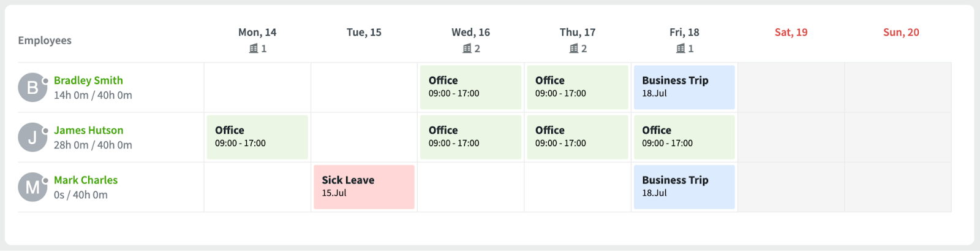Image resolution: width=980 pixels, height=251 pixels.
Task: Open Bradley Smith's Business Trip on Friday
Action: pos(684,87)
